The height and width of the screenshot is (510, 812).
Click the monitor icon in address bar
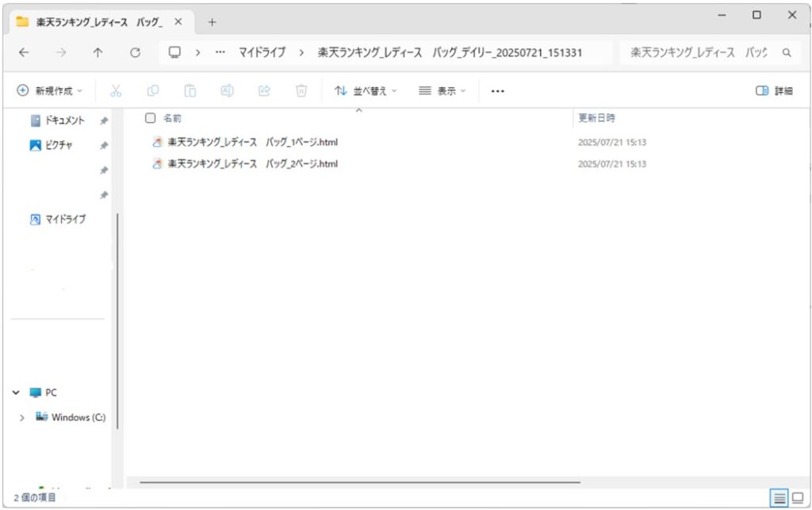[175, 52]
